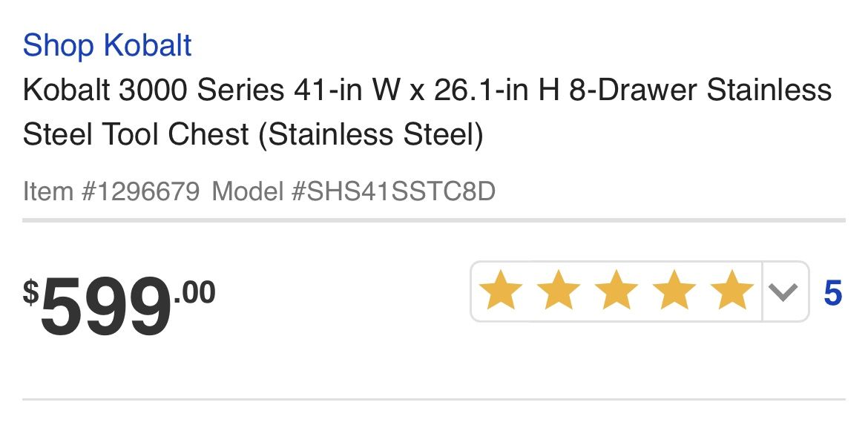The image size is (868, 425).
Task: Click the first gold rating star
Action: click(501, 290)
